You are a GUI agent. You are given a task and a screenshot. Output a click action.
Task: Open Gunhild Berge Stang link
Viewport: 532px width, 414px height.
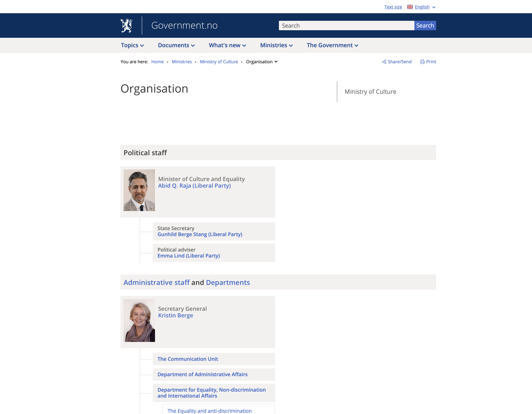coord(199,234)
